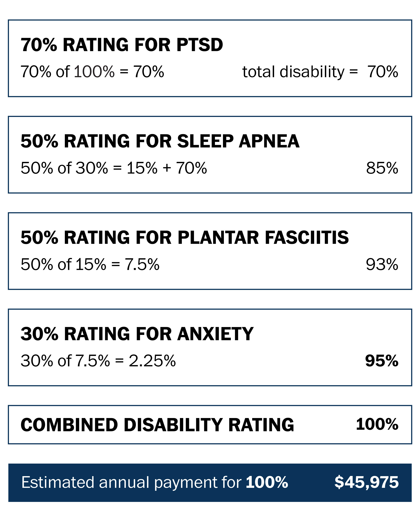Click the '50% of 15% = 7.5%' formula

click(x=90, y=264)
